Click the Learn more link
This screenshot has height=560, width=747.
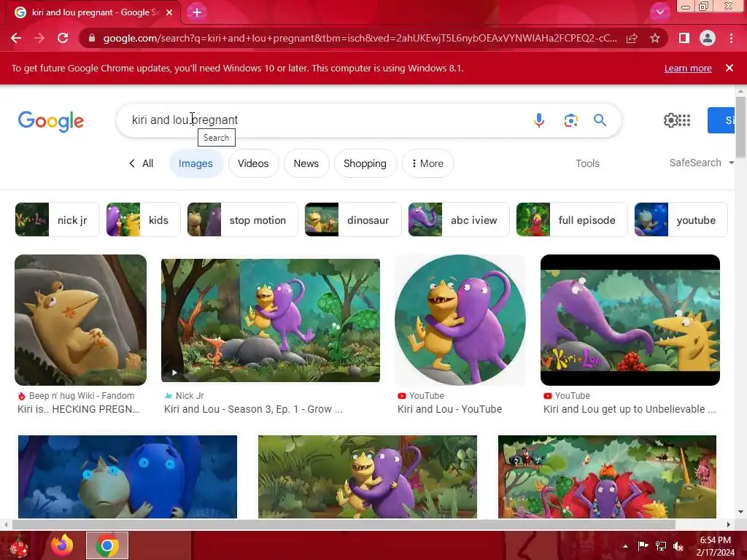pos(688,68)
